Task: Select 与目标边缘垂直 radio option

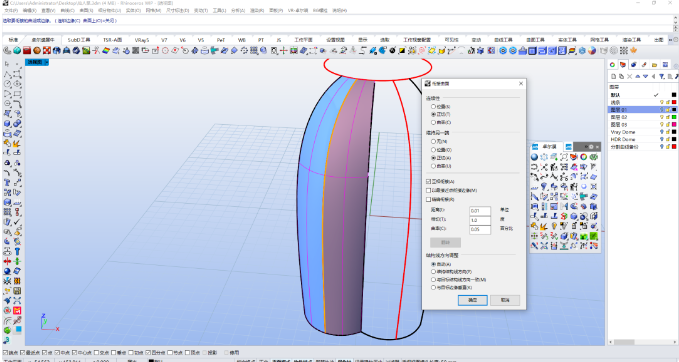Action: tap(433, 288)
